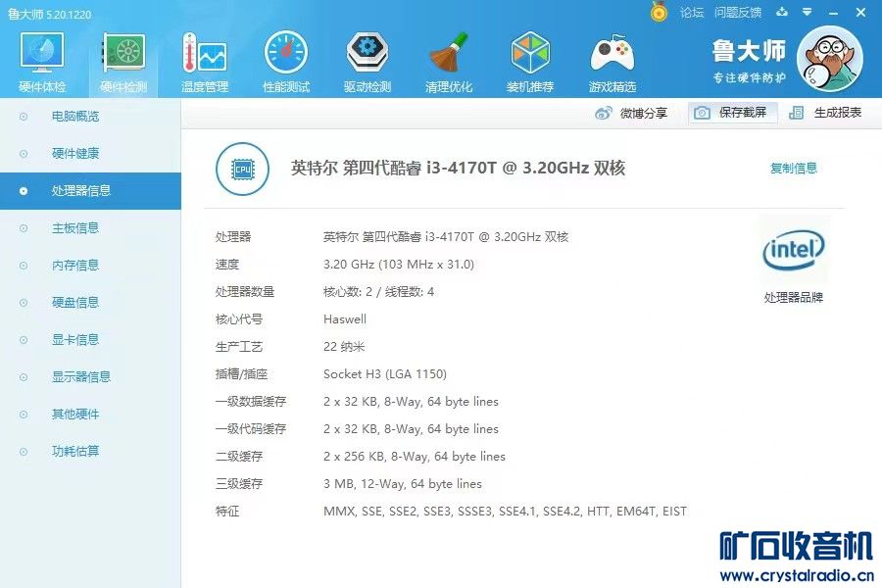Click the Intel processor brand logo
882x588 pixels.
(x=793, y=250)
